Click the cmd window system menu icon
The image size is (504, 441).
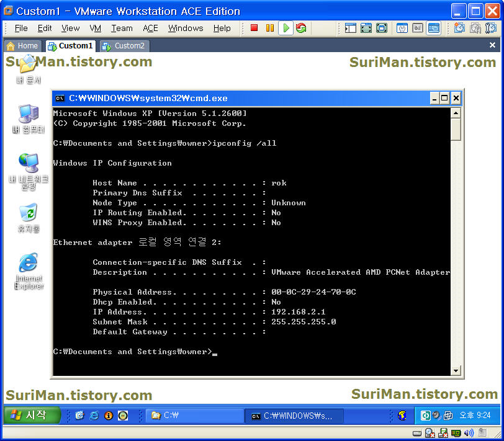[60, 98]
